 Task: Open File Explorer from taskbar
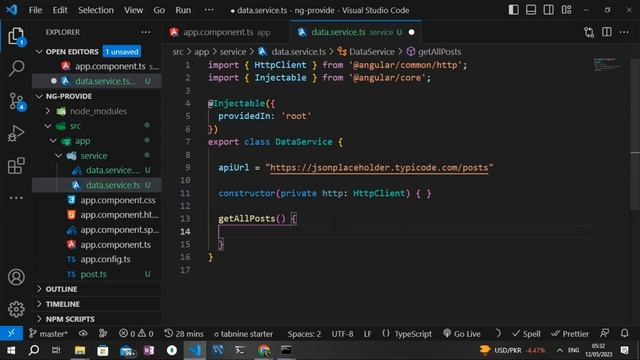pos(80,350)
